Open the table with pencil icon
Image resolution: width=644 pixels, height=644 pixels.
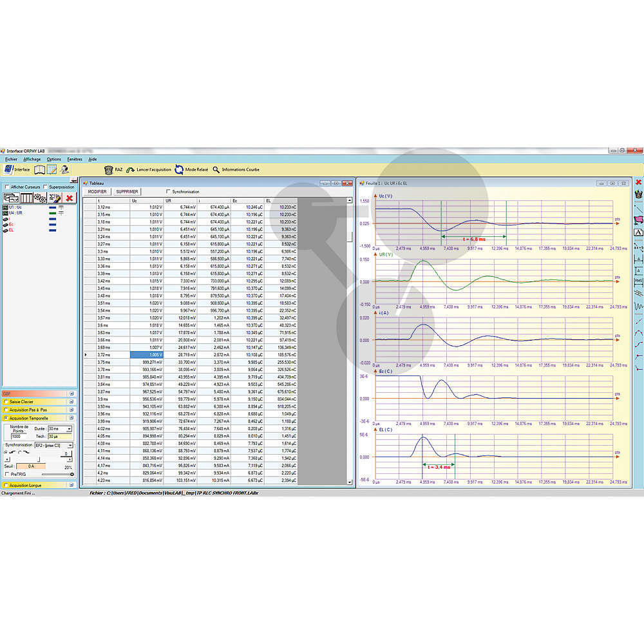pyautogui.click(x=52, y=169)
